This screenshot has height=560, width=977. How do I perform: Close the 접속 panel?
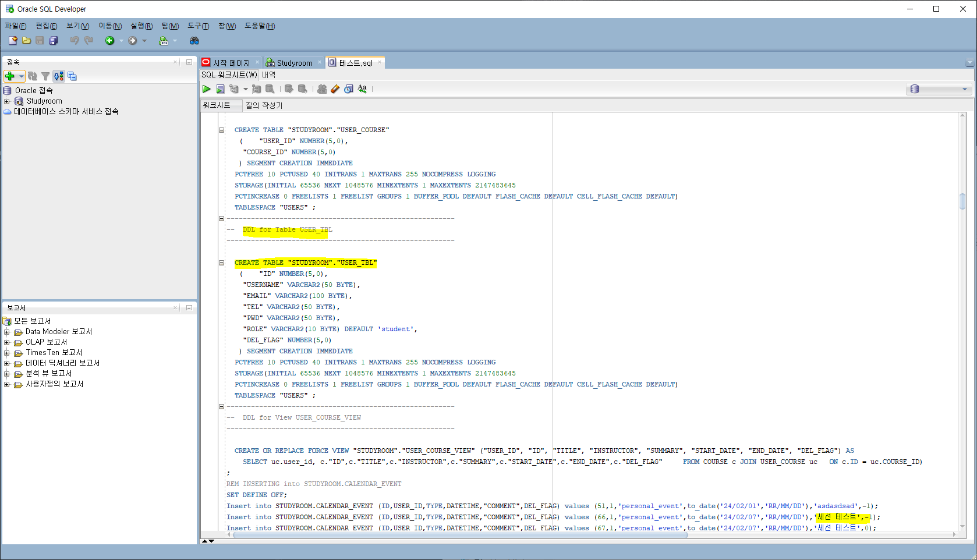[175, 62]
